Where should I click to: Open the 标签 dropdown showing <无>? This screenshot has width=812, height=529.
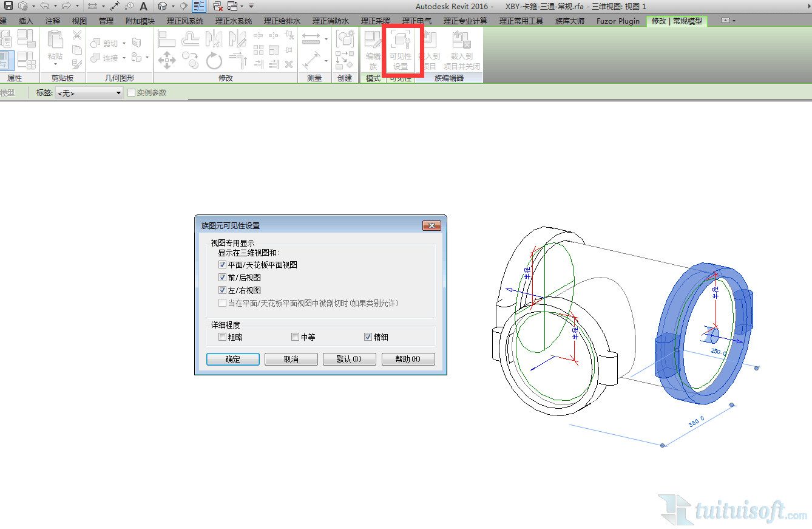[x=89, y=93]
